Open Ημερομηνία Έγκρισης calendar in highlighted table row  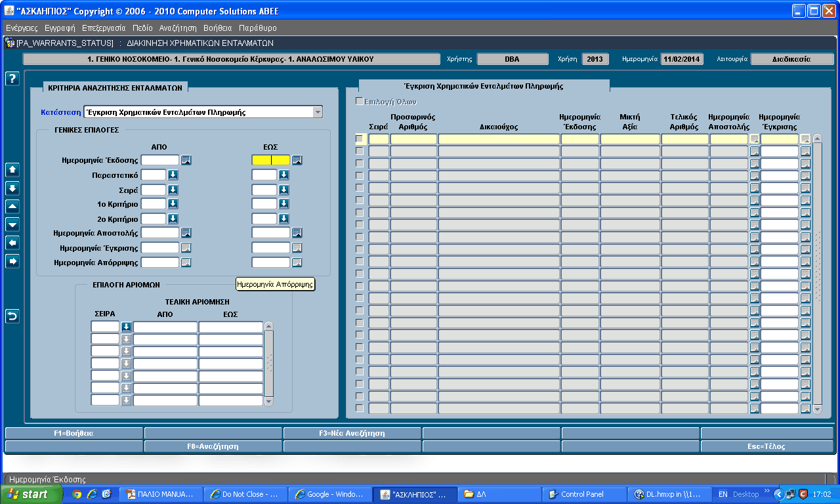tap(805, 139)
